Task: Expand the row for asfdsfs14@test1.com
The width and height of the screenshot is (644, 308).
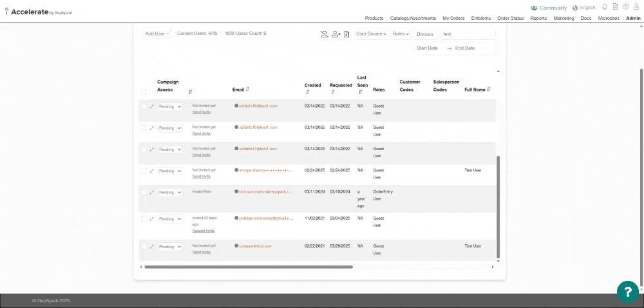Action: point(151,149)
